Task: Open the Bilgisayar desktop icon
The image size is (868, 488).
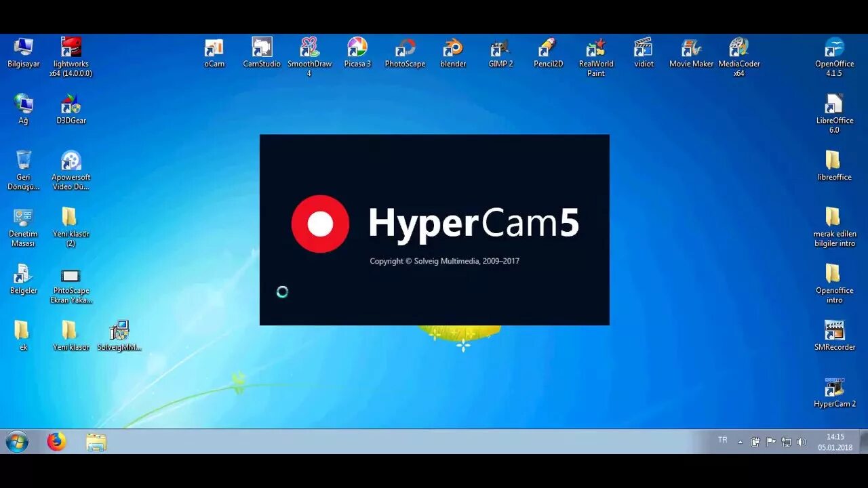Action: (24, 53)
